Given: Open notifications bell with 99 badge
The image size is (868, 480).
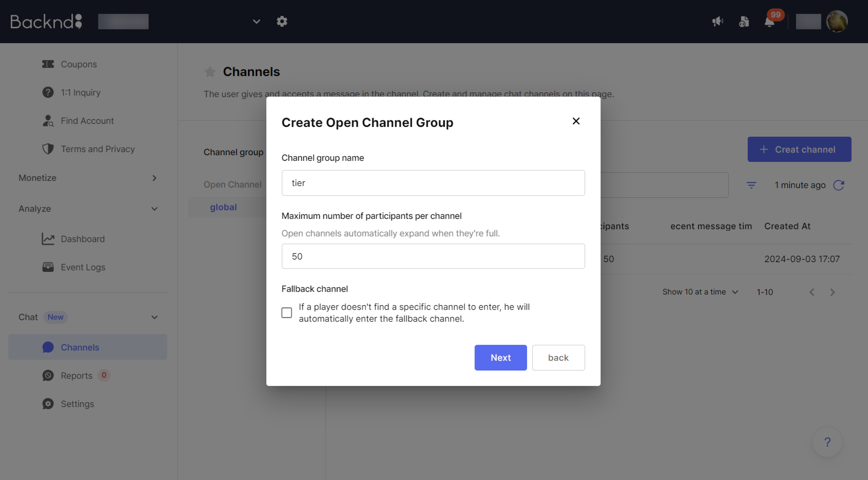Looking at the screenshot, I should coord(770,22).
